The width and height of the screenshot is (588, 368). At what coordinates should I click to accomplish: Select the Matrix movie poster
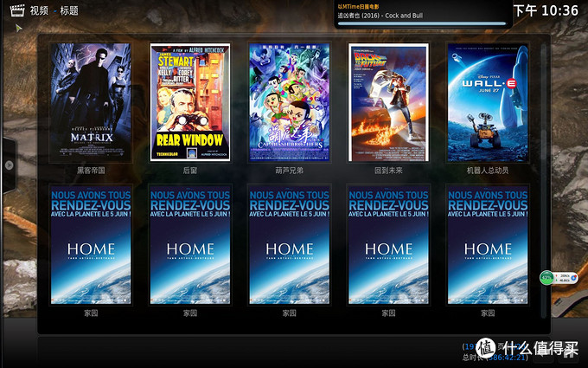point(91,102)
